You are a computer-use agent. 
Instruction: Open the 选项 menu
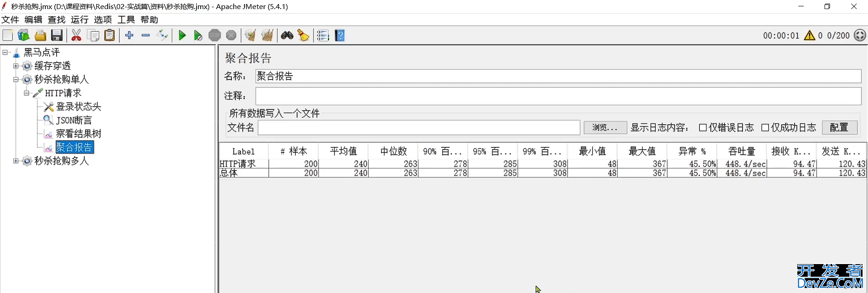pyautogui.click(x=103, y=19)
